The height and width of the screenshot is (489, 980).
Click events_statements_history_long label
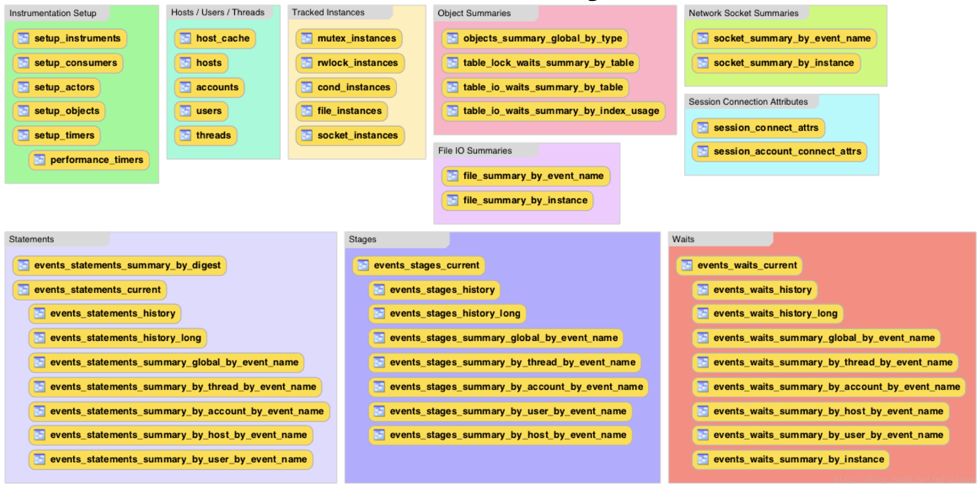(126, 338)
